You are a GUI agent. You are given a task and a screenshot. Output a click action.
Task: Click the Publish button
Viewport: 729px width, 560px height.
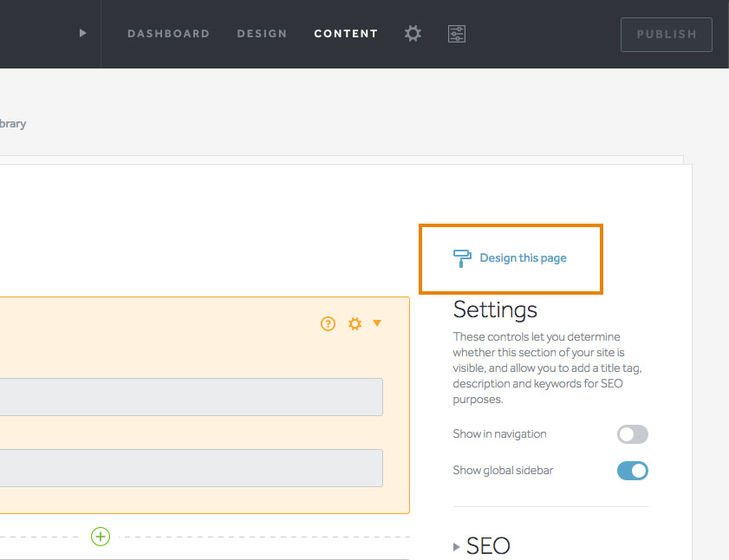(667, 35)
